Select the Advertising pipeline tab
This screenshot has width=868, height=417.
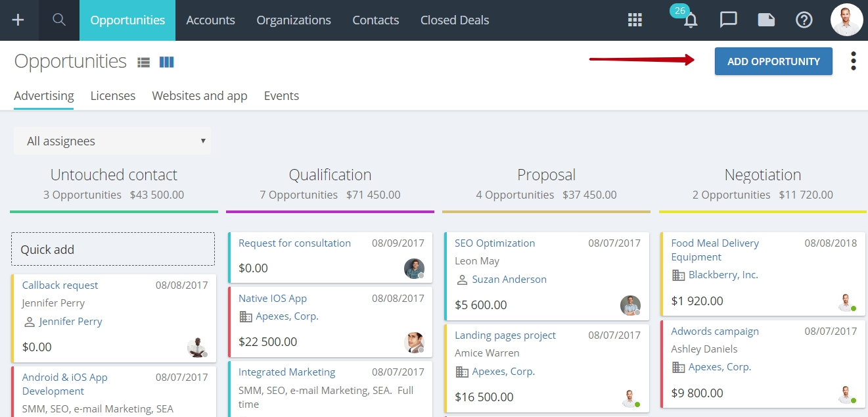(x=44, y=96)
